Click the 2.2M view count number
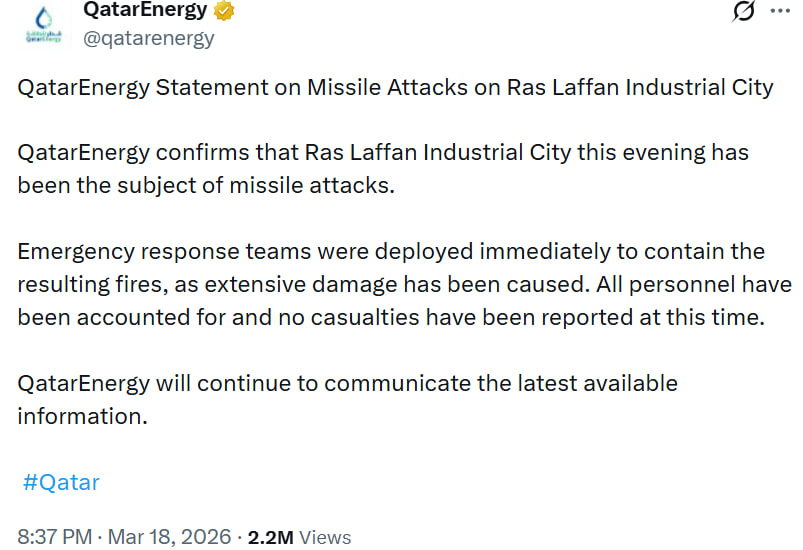Viewport: 803px width, 550px height. click(x=270, y=537)
